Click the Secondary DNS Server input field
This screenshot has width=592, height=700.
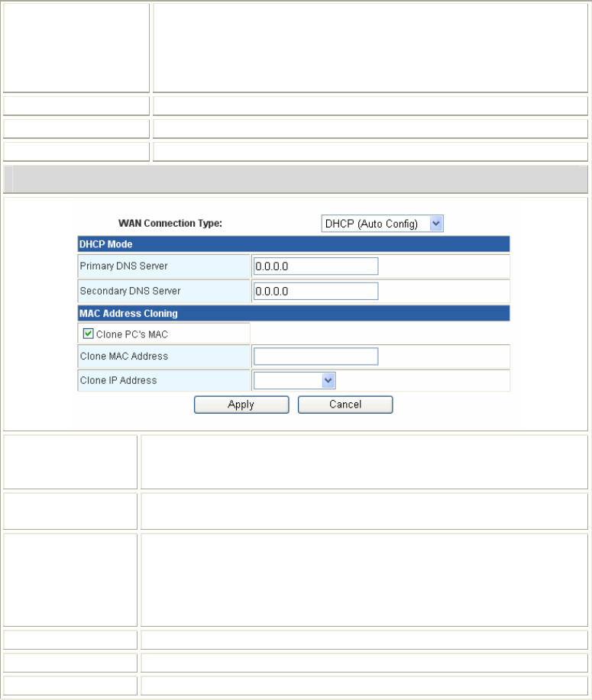click(315, 291)
